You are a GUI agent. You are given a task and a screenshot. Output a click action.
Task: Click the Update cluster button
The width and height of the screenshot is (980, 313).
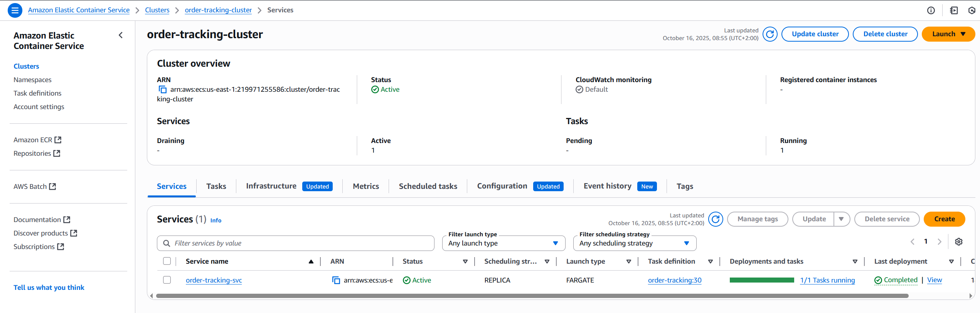(815, 34)
